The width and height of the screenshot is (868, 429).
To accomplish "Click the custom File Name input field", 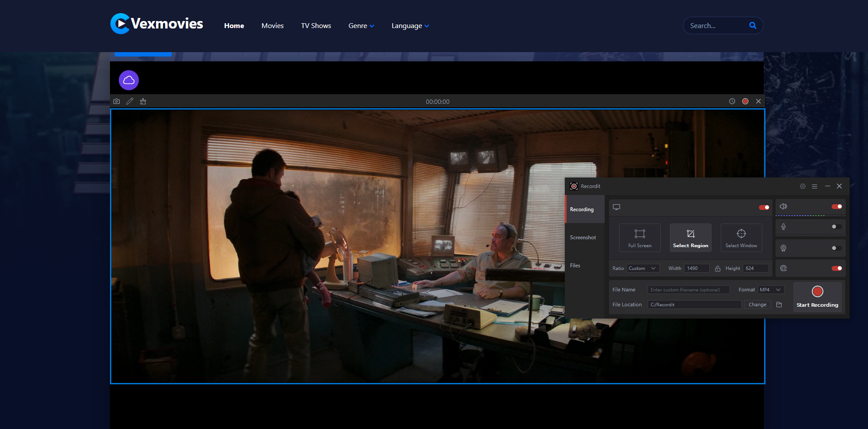I will [688, 290].
